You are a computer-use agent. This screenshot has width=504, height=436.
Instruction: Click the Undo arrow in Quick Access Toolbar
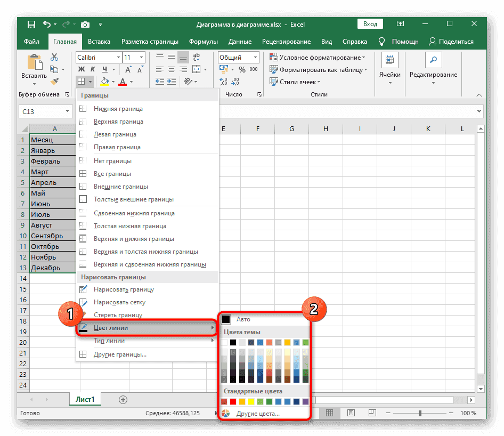[48, 24]
